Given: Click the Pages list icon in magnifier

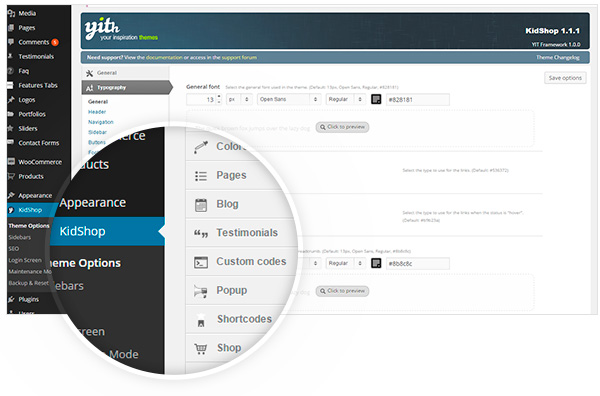Looking at the screenshot, I should tap(201, 176).
